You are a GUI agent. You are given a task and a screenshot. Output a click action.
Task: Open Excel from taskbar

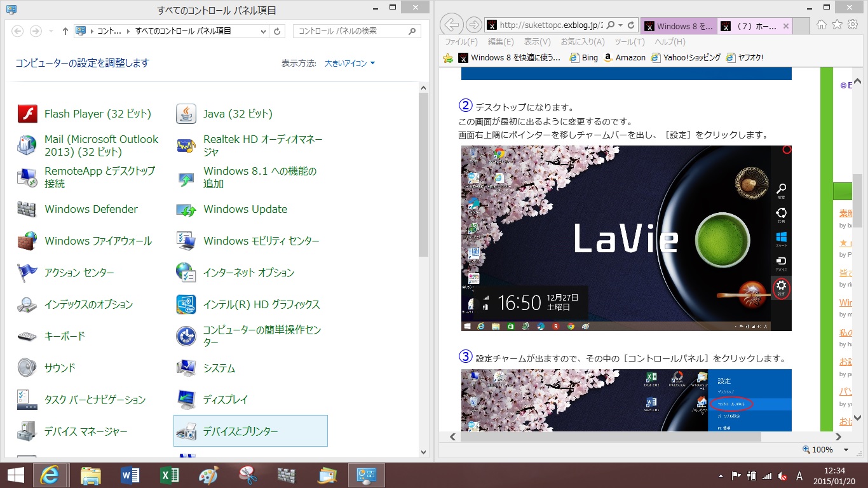click(x=169, y=475)
